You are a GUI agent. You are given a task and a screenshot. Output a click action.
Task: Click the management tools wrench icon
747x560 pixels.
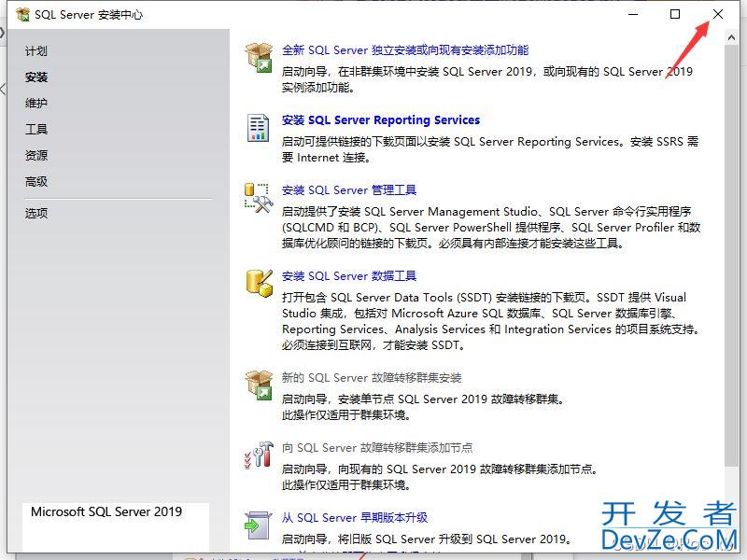pyautogui.click(x=259, y=198)
